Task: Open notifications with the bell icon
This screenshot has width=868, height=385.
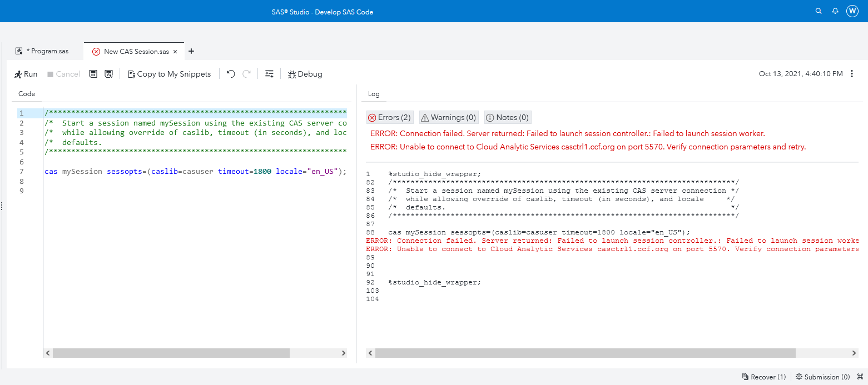Action: click(835, 11)
